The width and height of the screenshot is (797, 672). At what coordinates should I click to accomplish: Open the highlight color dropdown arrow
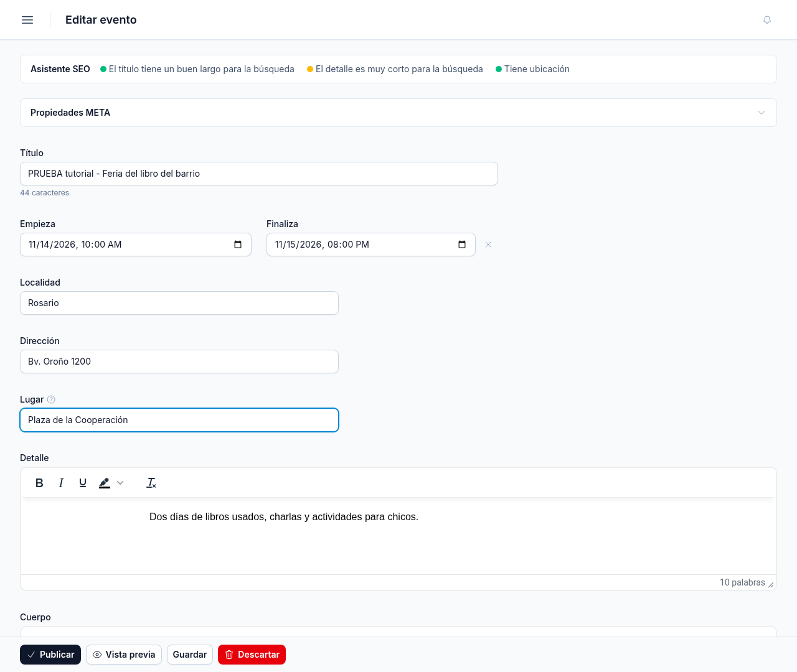pos(120,483)
